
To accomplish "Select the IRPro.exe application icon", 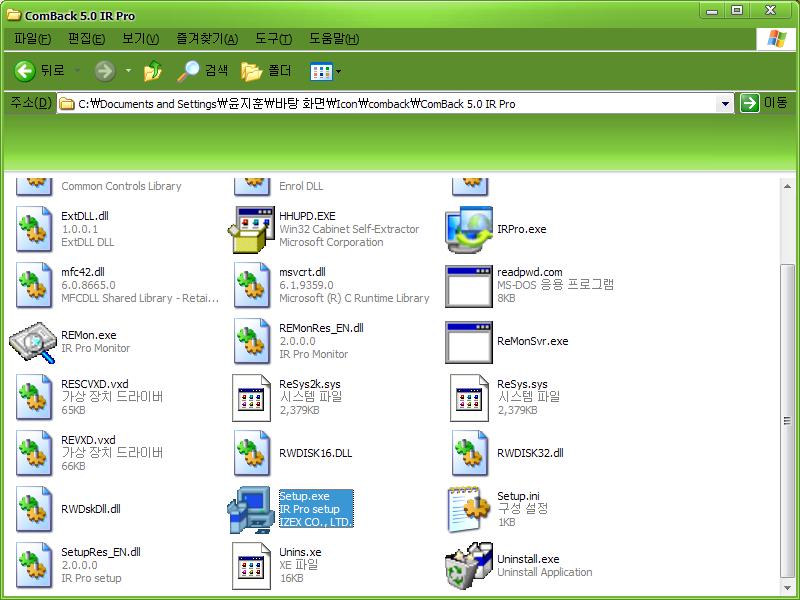I will tap(469, 229).
